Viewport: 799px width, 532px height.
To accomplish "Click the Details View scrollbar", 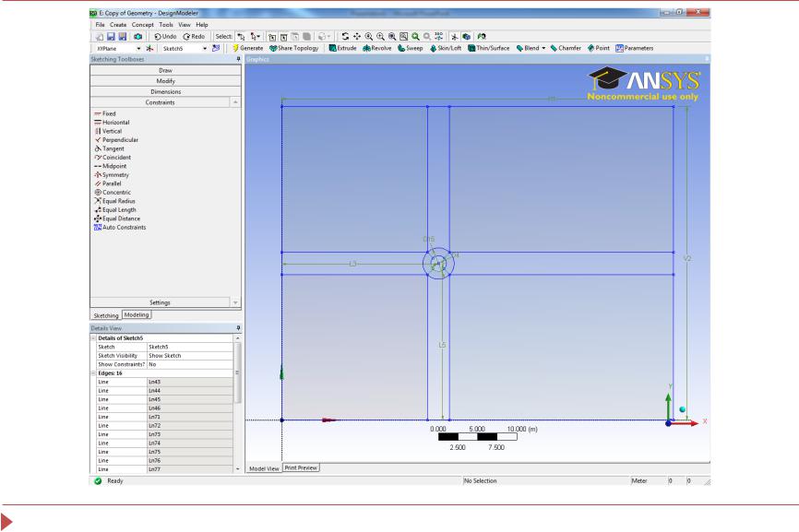I will click(237, 372).
